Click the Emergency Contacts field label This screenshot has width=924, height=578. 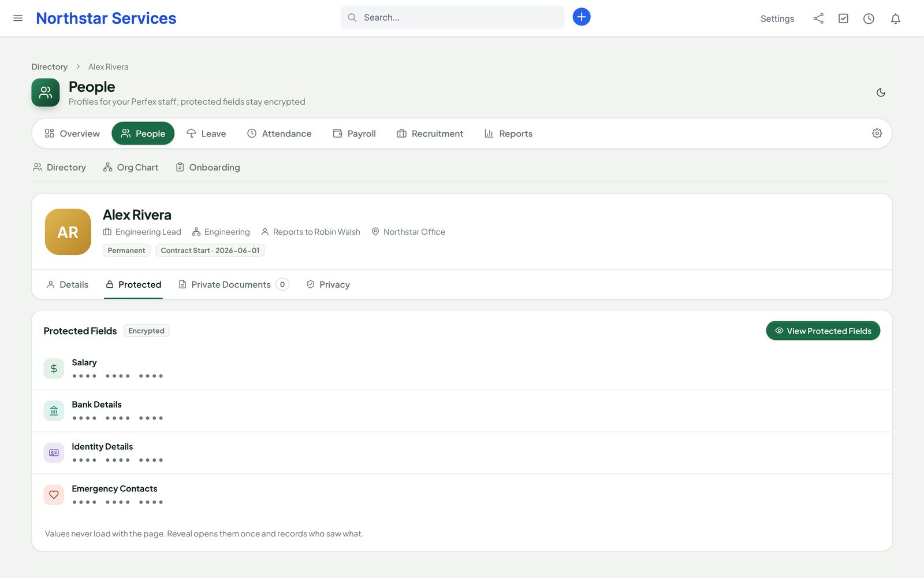pyautogui.click(x=114, y=489)
